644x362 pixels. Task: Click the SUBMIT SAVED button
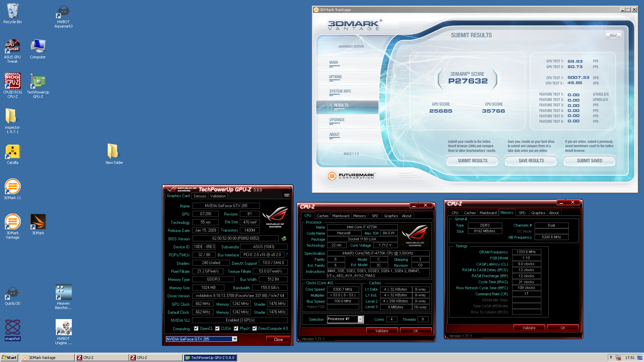[x=589, y=161]
